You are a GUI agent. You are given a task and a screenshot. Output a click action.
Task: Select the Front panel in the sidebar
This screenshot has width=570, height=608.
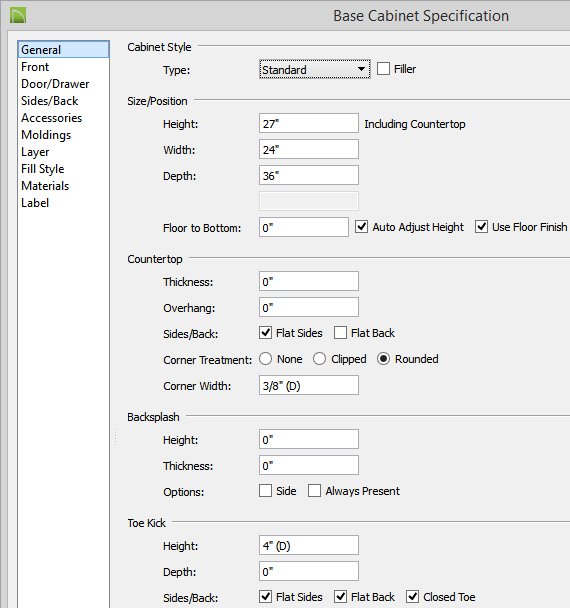pos(35,67)
